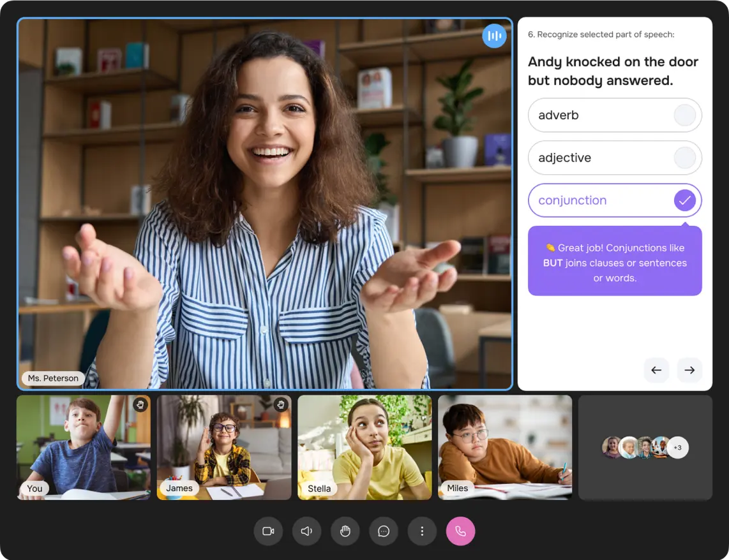Mute the speaker audio
Screen dimensions: 729x560
306,531
